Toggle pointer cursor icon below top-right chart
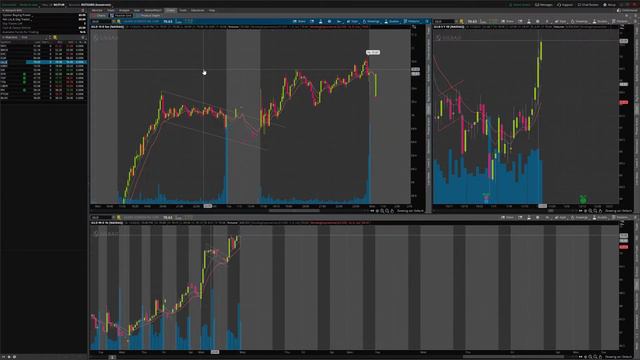This screenshot has height=360, width=640. tap(585, 211)
